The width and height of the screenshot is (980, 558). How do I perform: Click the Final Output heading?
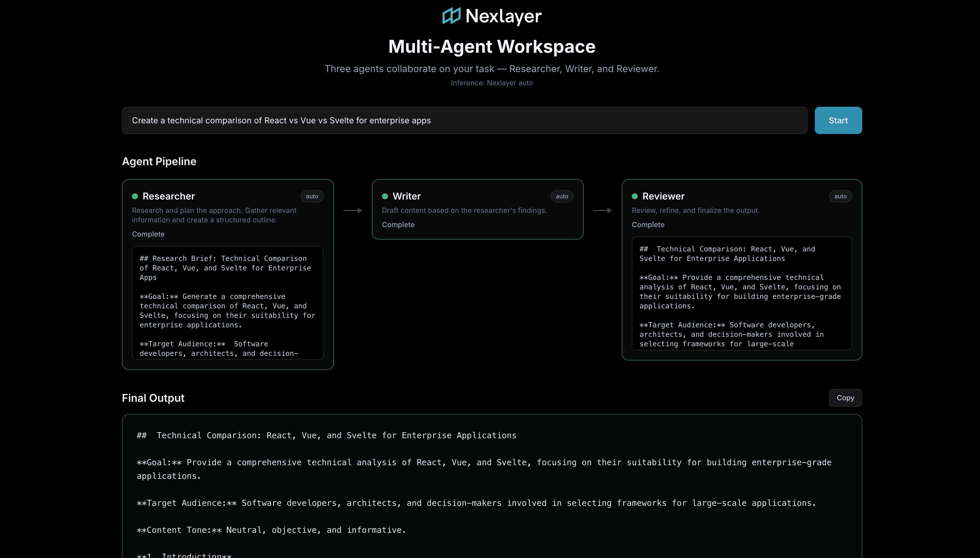(x=153, y=398)
